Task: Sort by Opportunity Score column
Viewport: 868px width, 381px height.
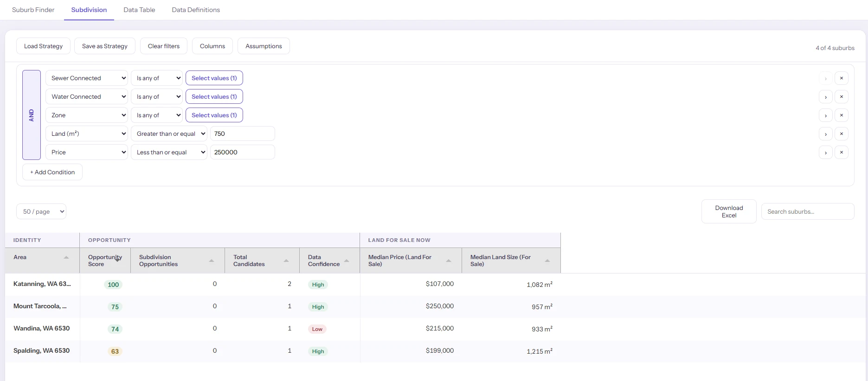Action: (x=117, y=260)
